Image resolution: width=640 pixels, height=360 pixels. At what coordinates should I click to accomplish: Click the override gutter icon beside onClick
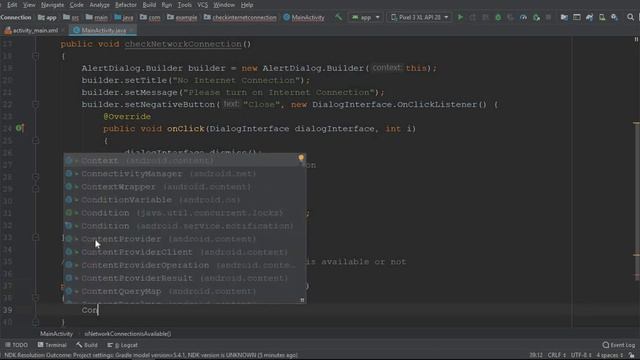(20, 128)
